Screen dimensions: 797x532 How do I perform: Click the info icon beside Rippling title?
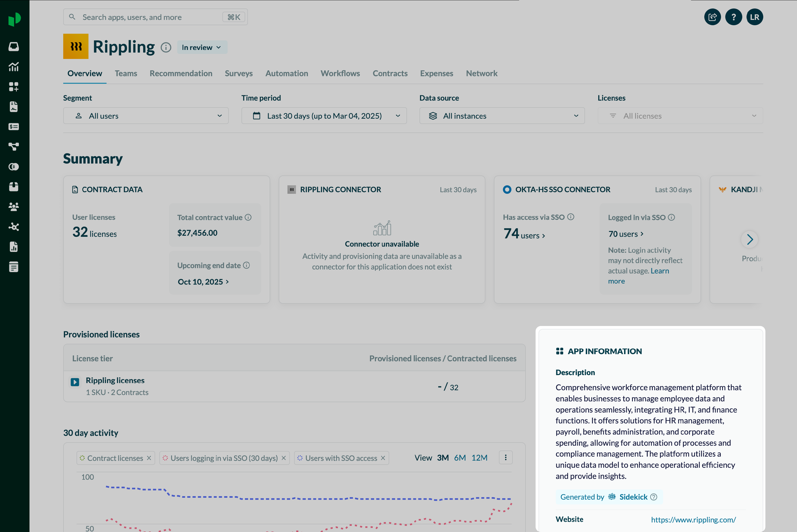tap(166, 48)
